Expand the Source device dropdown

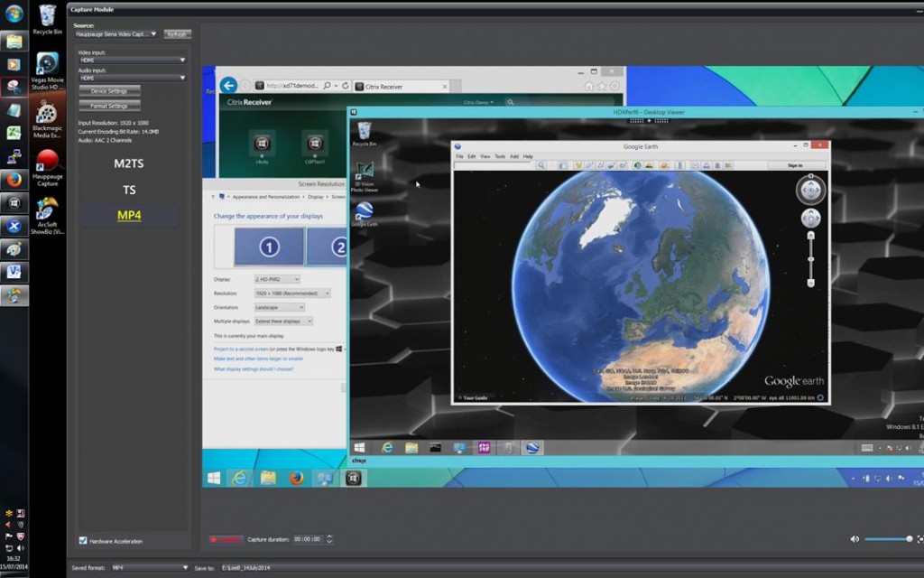click(116, 34)
